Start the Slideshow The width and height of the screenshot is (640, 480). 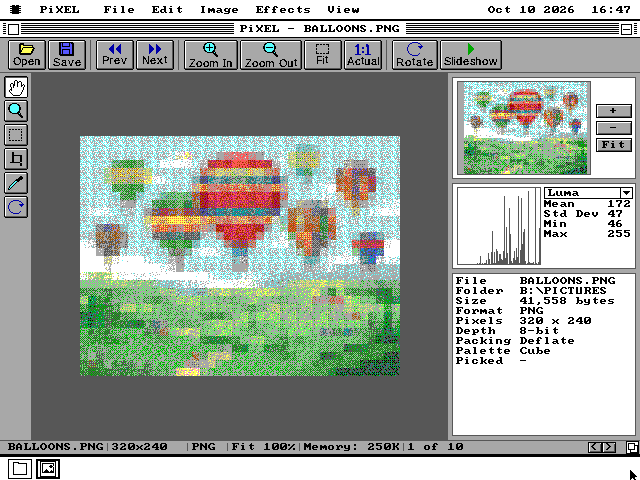coord(471,55)
